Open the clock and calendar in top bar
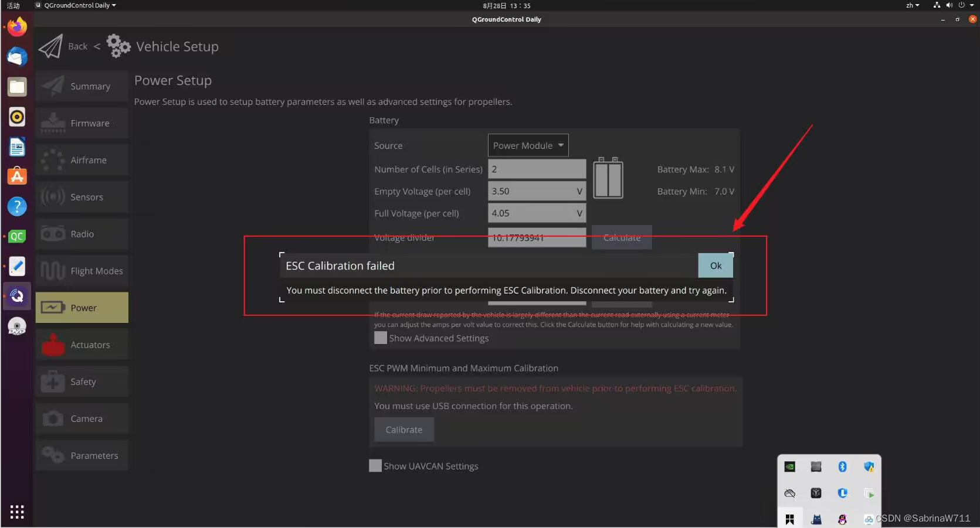This screenshot has height=528, width=980. click(507, 5)
